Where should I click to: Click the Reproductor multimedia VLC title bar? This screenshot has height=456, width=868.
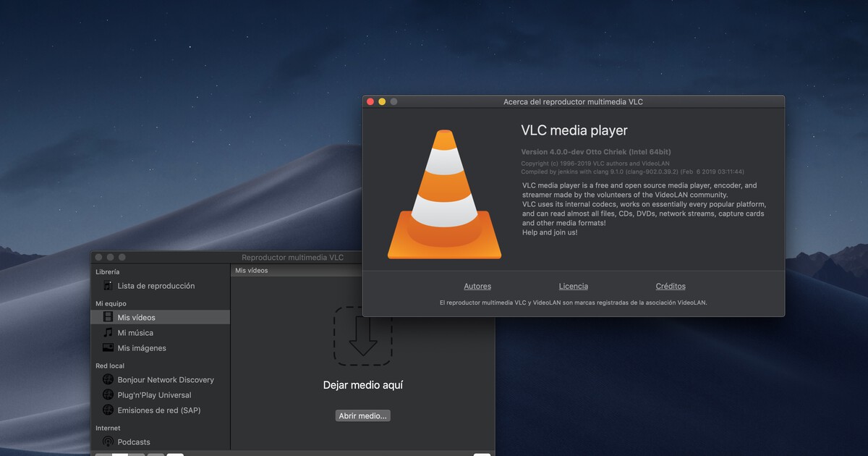click(x=292, y=257)
